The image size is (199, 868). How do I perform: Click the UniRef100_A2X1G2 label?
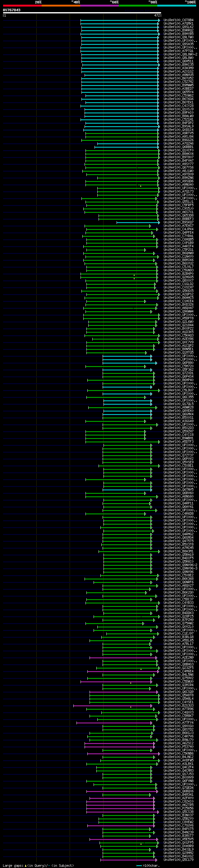coord(178,71)
